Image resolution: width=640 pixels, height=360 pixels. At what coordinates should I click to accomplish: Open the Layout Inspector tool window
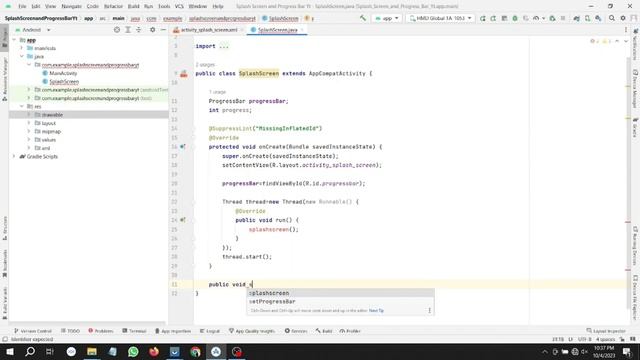point(605,331)
